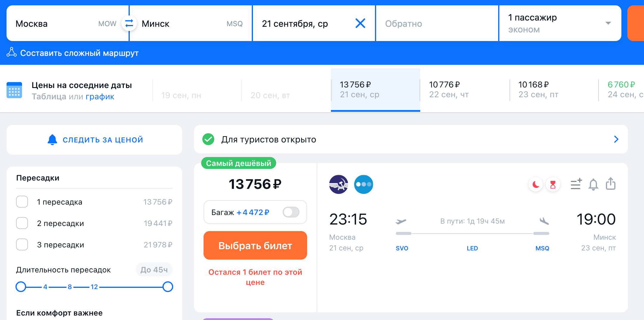Click the bell icon on the ticket
The height and width of the screenshot is (320, 644).
pos(593,184)
